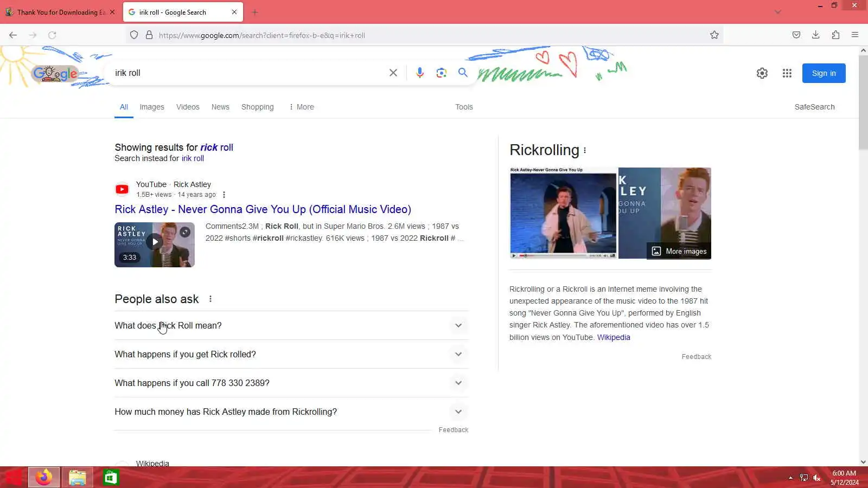Click the Sign in button
This screenshot has width=868, height=488.
pos(824,73)
